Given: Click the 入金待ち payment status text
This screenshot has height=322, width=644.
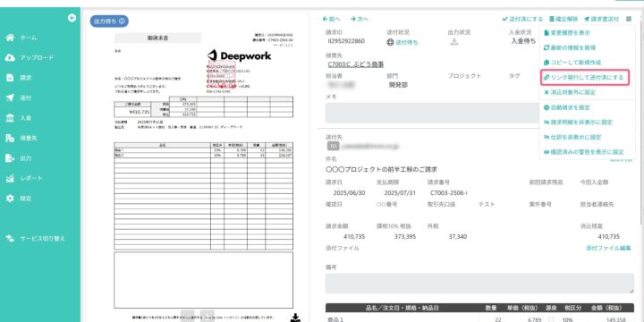Looking at the screenshot, I should pos(523,41).
